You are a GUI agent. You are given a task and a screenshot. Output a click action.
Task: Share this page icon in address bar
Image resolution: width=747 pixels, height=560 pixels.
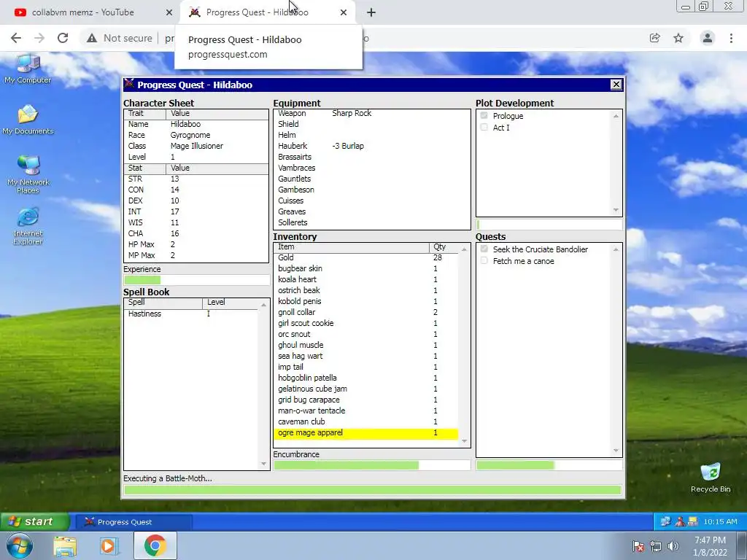[655, 38]
